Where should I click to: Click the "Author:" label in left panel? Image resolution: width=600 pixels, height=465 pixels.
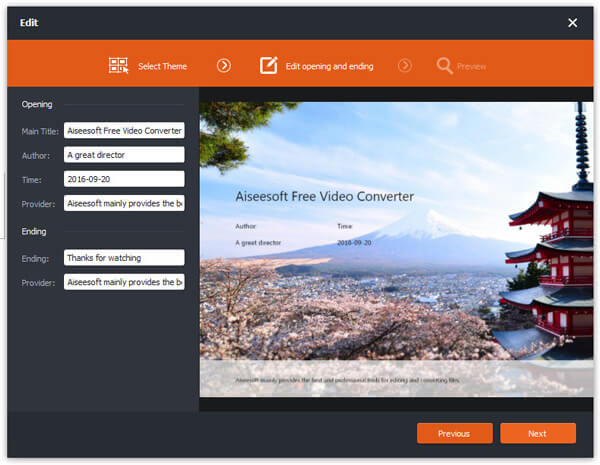click(x=36, y=155)
